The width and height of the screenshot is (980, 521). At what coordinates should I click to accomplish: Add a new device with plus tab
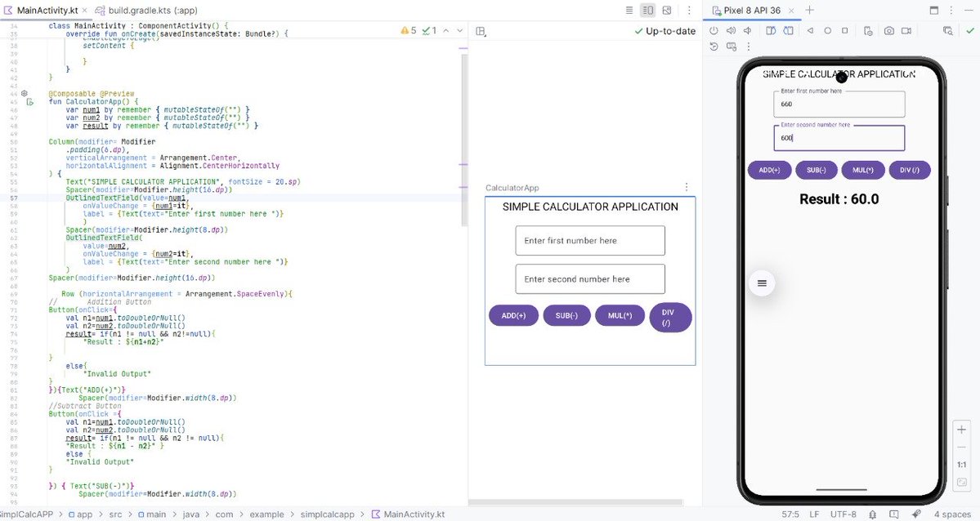click(x=809, y=10)
